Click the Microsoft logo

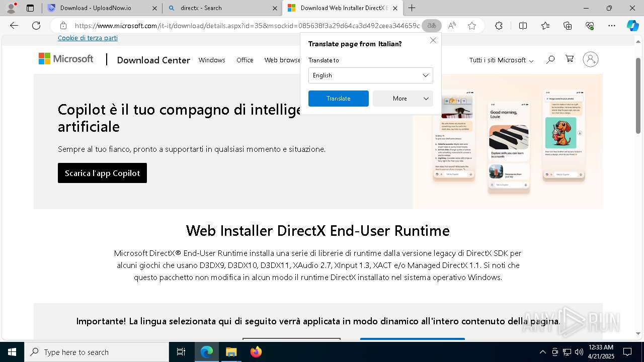pos(66,59)
